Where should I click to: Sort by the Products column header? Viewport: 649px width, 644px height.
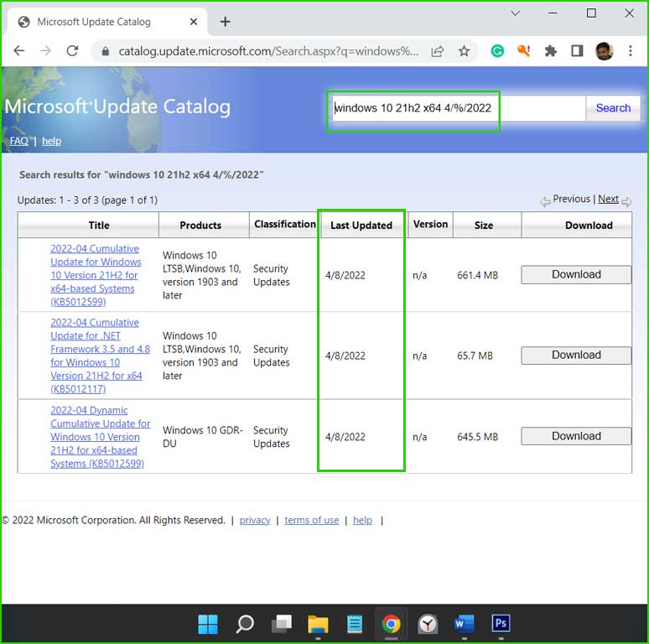200,226
